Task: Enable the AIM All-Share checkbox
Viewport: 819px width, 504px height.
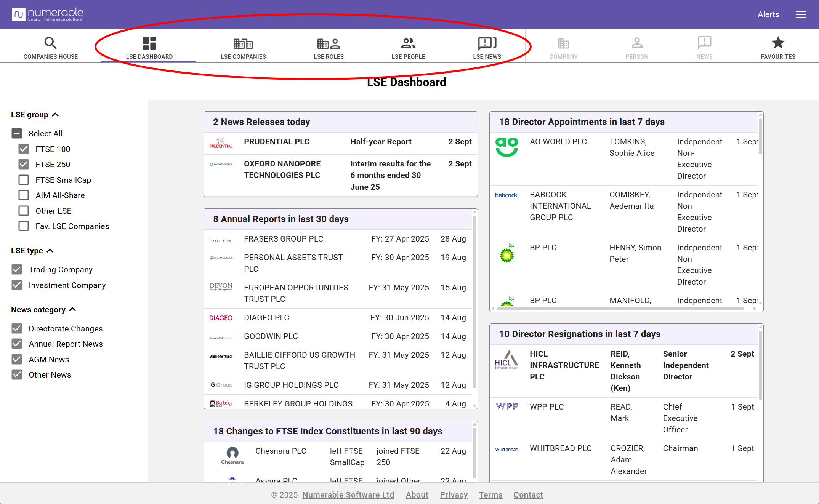Action: (x=24, y=195)
